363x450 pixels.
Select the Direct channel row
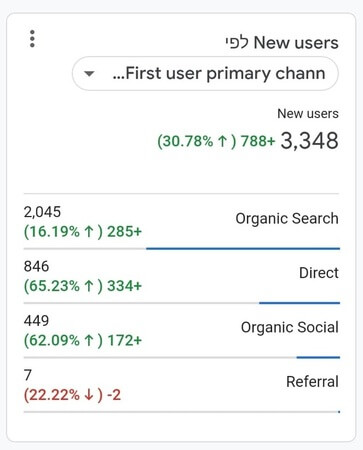click(182, 276)
